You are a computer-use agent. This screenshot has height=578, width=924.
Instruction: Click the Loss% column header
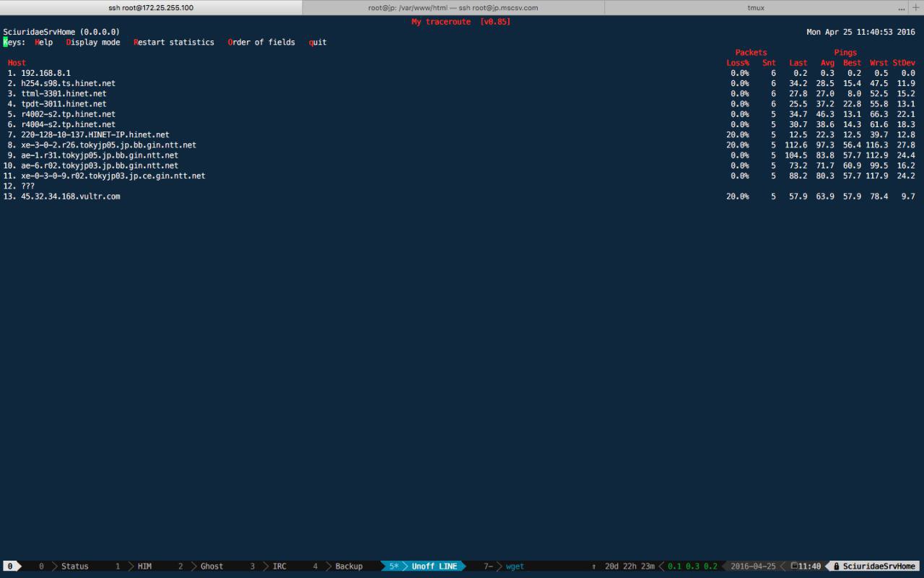[x=738, y=63]
